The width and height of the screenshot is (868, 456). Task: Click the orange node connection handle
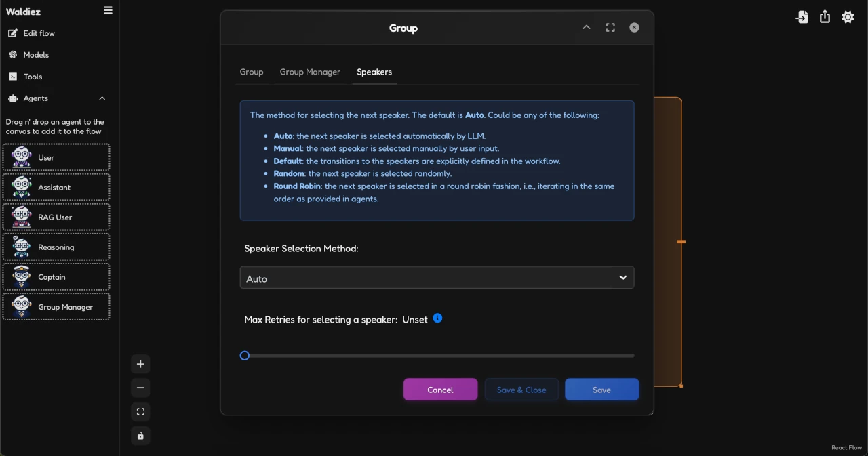coord(681,241)
